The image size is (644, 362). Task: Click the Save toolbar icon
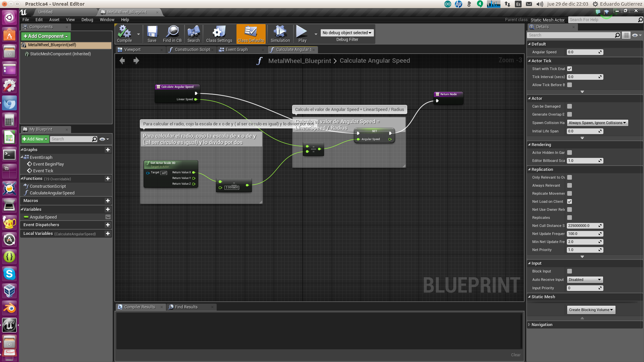coord(152,34)
